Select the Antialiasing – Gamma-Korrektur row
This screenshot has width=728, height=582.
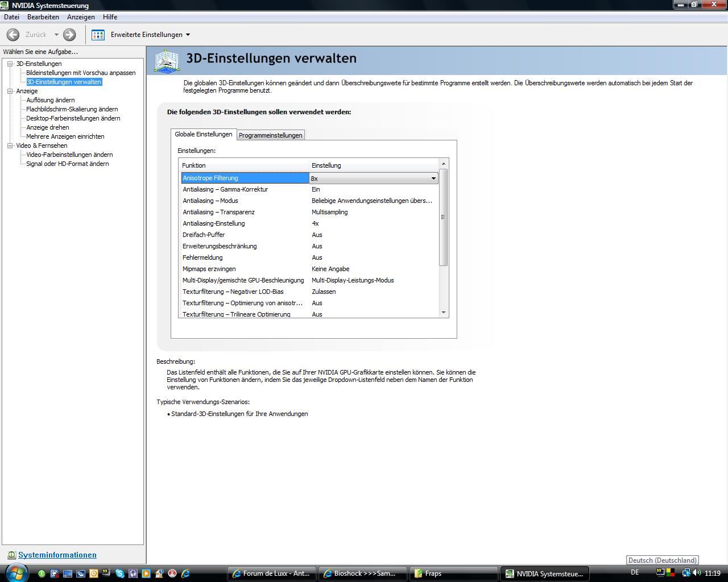(x=310, y=189)
